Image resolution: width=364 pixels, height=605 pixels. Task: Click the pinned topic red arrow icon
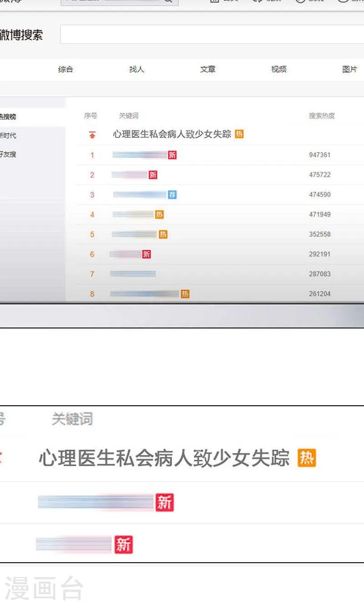pyautogui.click(x=92, y=134)
